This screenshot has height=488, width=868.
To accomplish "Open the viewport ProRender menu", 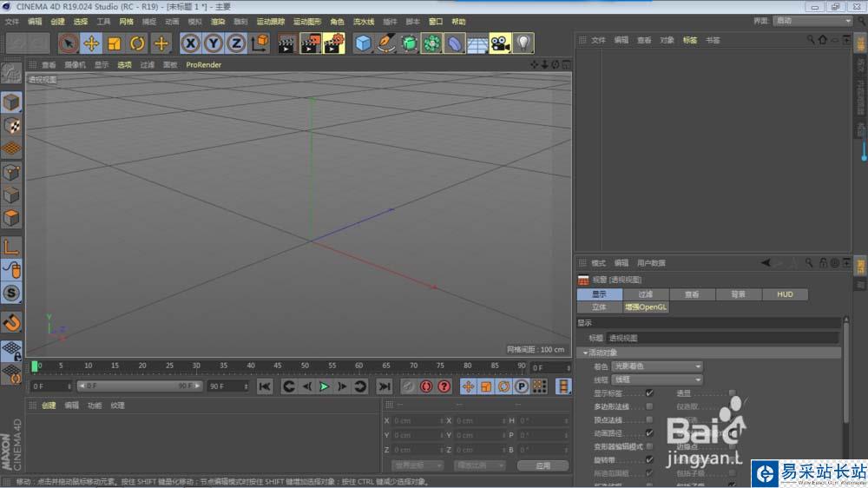I will tap(204, 65).
